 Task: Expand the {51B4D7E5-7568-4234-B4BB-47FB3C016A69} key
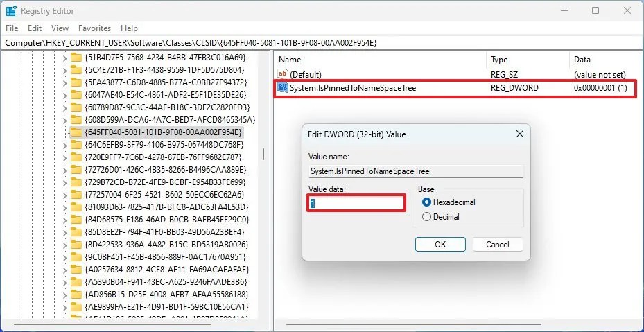coord(64,57)
